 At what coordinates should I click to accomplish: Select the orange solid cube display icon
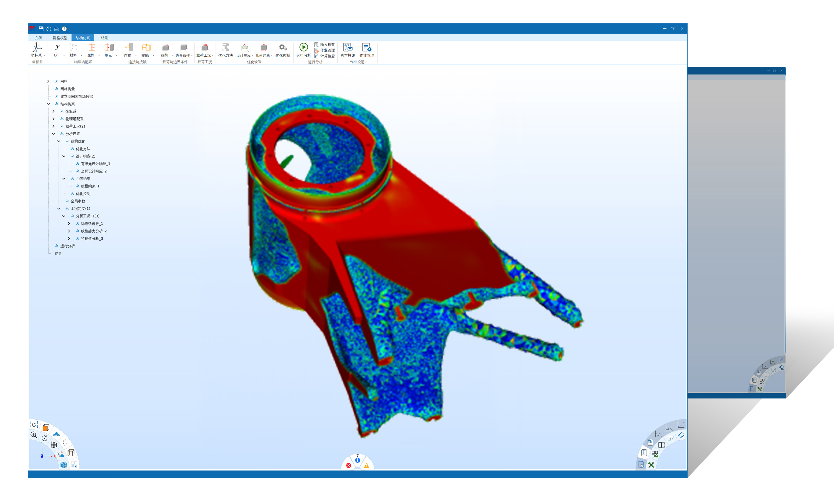click(46, 427)
